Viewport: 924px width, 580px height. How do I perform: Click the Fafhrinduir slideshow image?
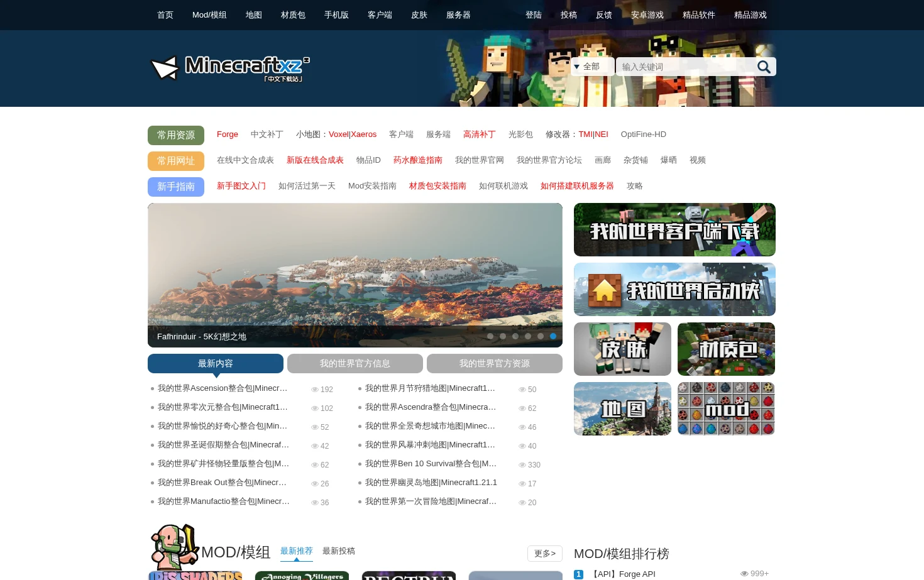(355, 275)
